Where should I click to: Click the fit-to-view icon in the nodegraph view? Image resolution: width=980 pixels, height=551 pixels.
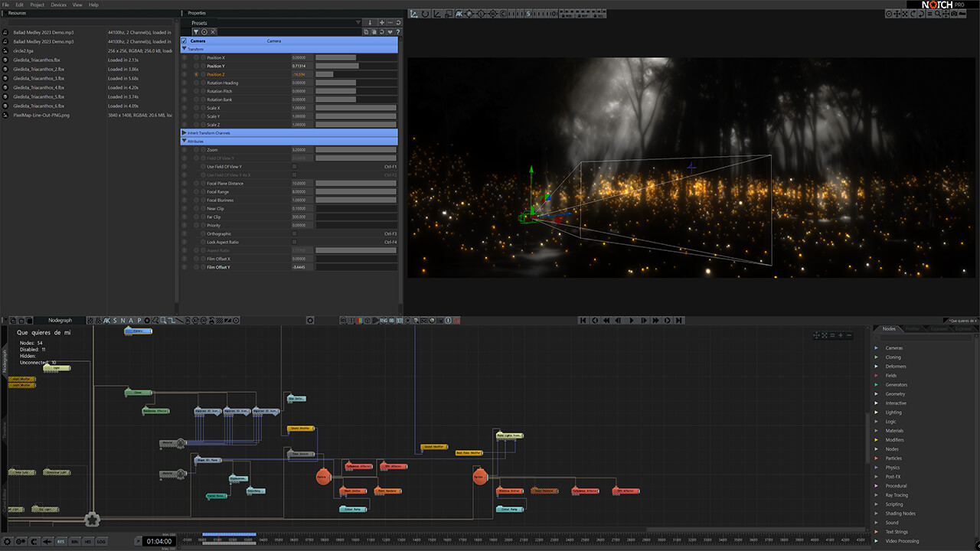[x=825, y=335]
